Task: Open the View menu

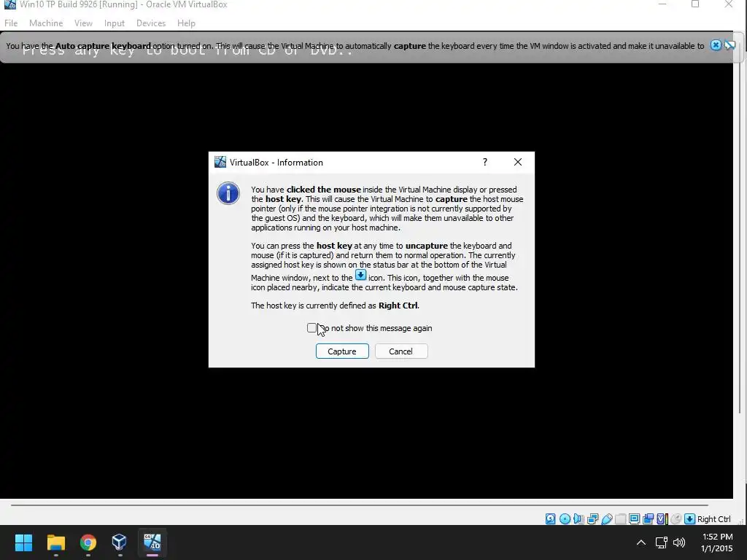Action: pyautogui.click(x=83, y=23)
